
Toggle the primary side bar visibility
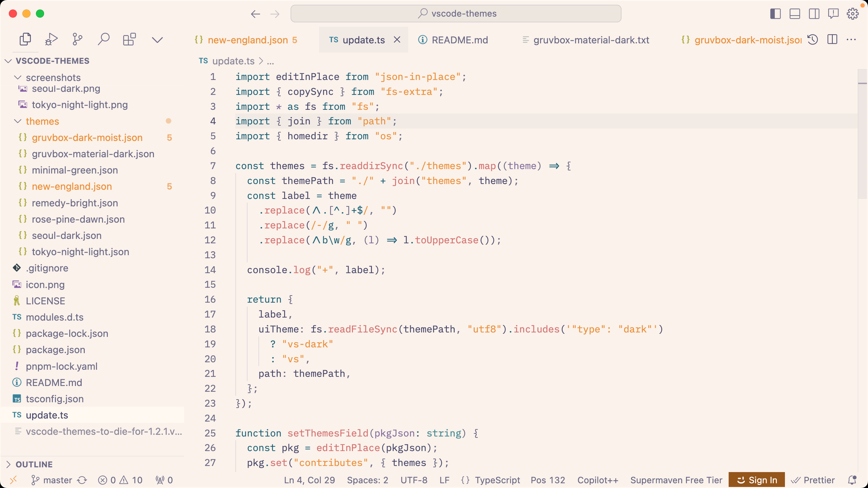(x=775, y=14)
